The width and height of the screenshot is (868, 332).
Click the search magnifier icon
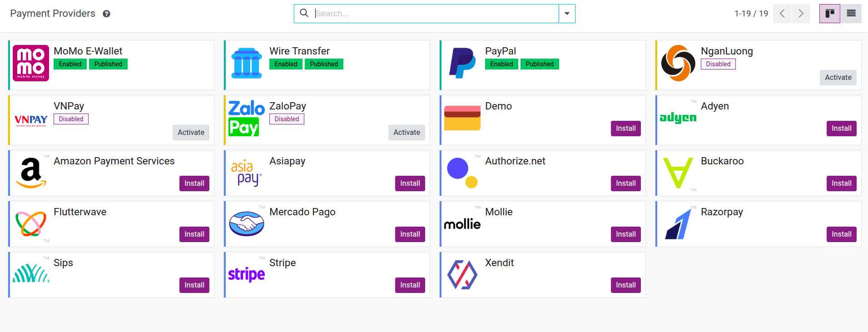click(x=304, y=13)
